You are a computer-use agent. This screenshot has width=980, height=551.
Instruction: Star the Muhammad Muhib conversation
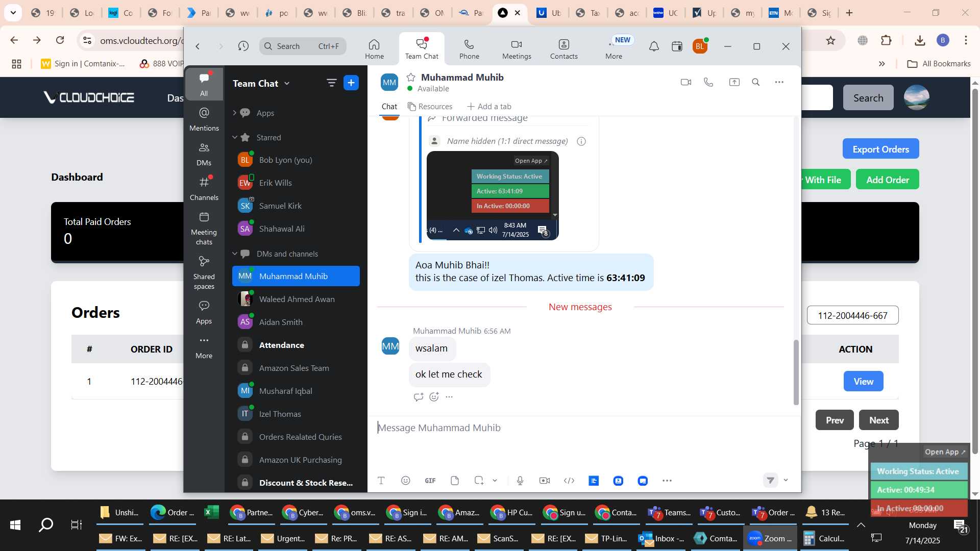pyautogui.click(x=411, y=78)
